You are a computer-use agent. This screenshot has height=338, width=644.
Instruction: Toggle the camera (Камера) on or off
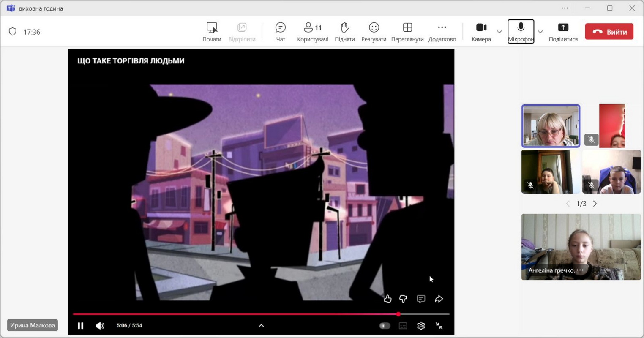pyautogui.click(x=481, y=32)
